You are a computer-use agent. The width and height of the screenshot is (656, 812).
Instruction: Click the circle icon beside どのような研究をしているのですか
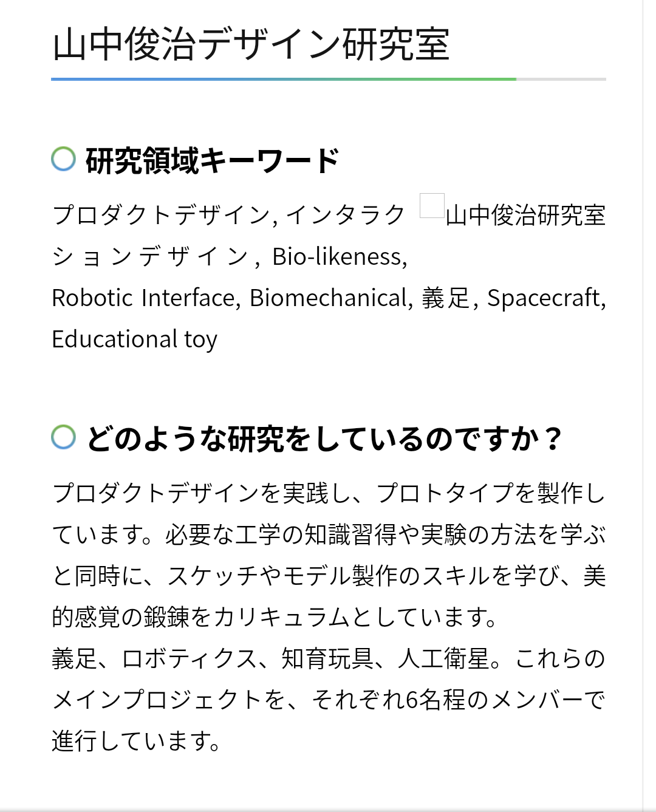coord(64,437)
